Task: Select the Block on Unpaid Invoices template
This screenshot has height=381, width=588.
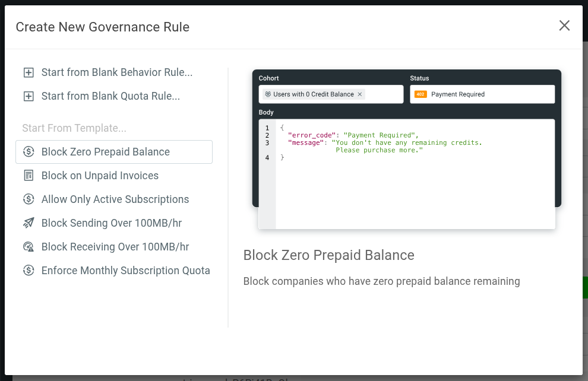Action: 100,175
